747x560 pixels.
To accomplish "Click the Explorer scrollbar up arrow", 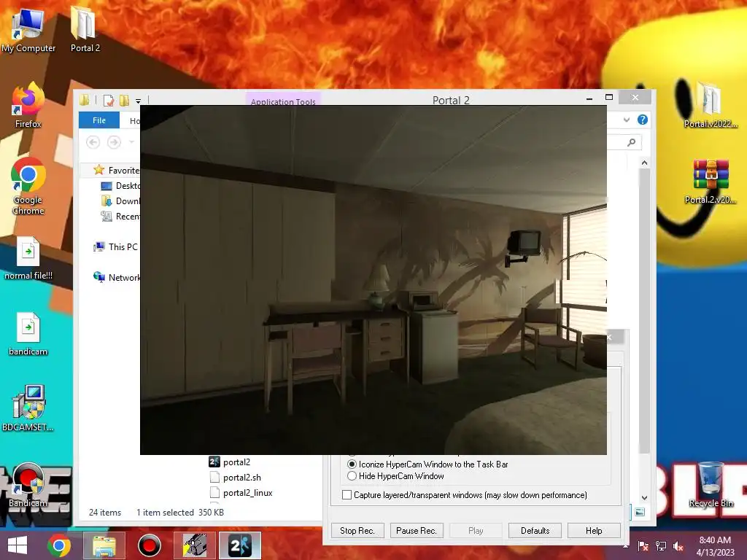I will (645, 163).
